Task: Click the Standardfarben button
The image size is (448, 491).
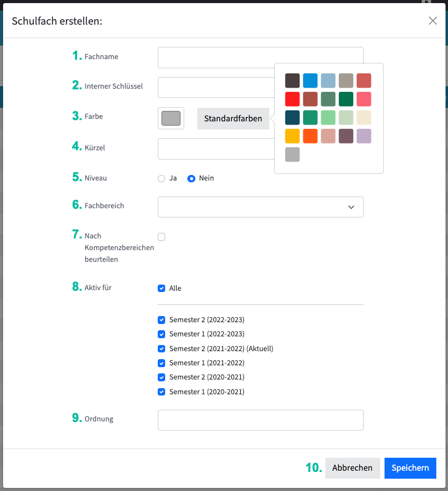Action: click(x=233, y=118)
